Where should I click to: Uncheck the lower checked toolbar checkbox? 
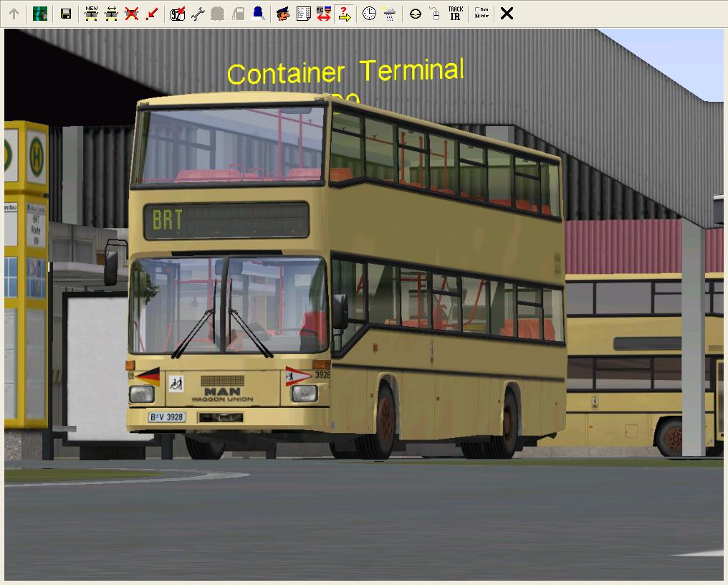pyautogui.click(x=477, y=16)
